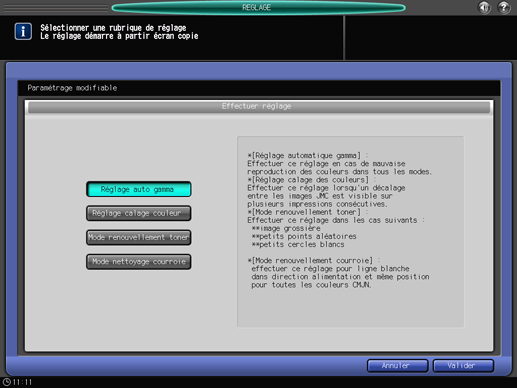Click 'Le réglage démarre à partir écran copie'
The height and width of the screenshot is (388, 517).
point(119,36)
